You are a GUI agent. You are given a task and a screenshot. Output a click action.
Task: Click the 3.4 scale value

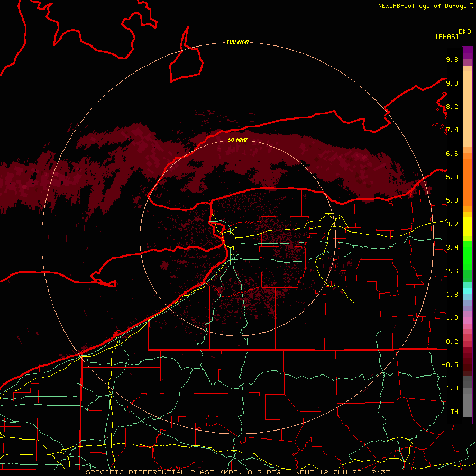452,248
